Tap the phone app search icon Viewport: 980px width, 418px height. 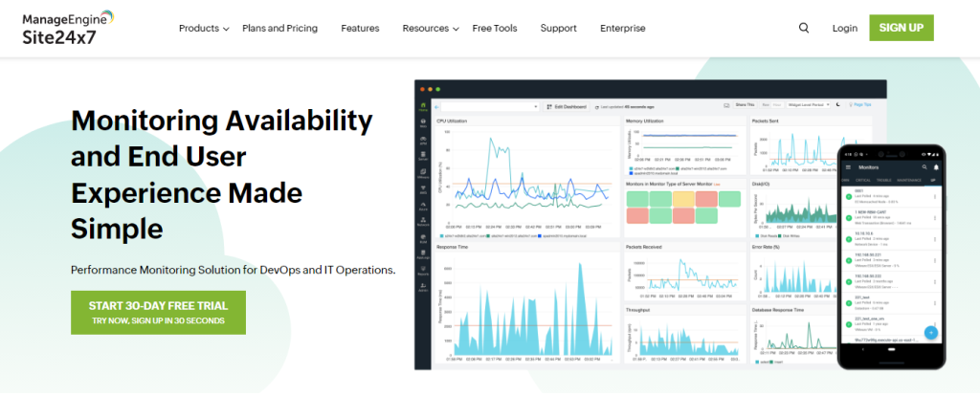coord(924,166)
